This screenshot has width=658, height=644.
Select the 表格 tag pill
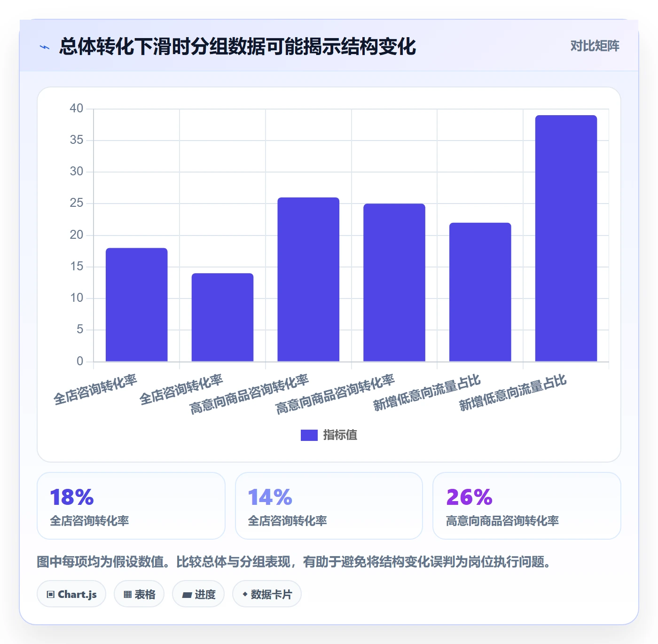click(139, 594)
